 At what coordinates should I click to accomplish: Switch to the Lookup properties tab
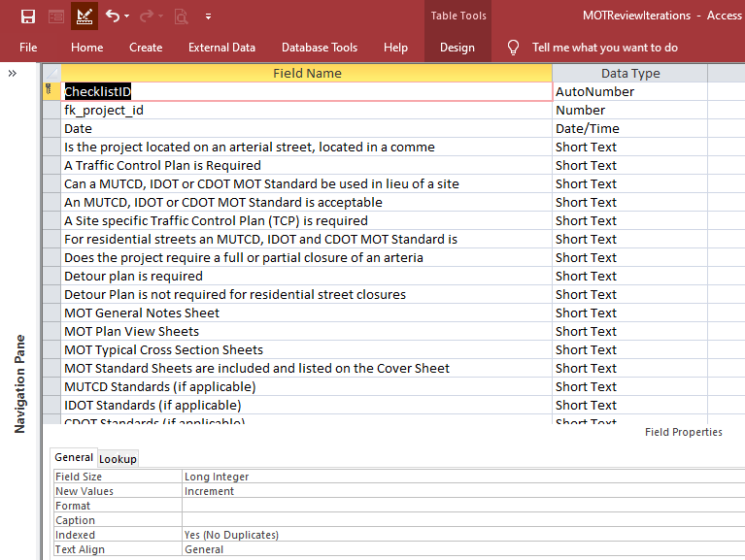coord(118,459)
